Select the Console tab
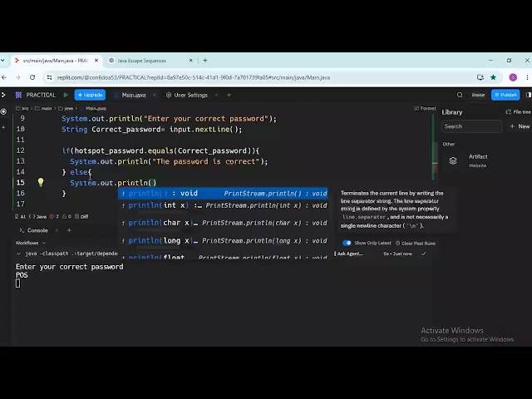The height and width of the screenshot is (399, 532). click(x=34, y=230)
